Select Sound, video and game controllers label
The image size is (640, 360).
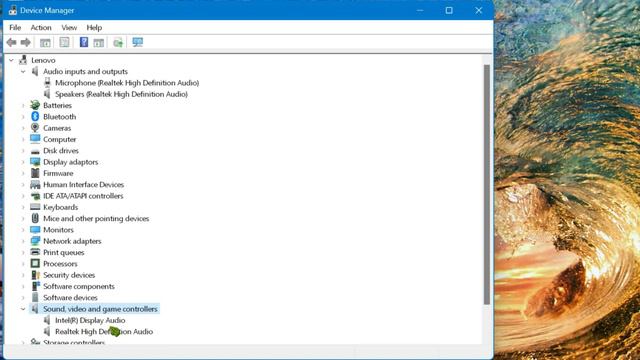[100, 309]
